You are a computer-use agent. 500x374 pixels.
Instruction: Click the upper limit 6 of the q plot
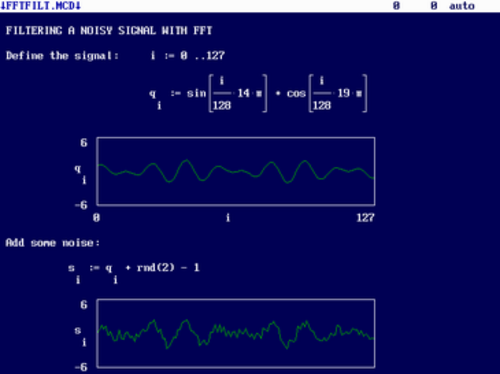(x=84, y=143)
